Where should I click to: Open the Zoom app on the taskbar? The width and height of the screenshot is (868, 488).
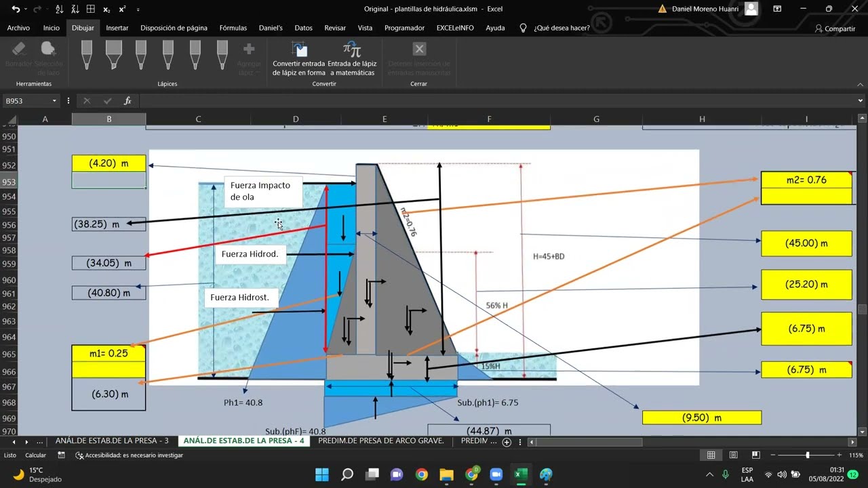pos(496,474)
